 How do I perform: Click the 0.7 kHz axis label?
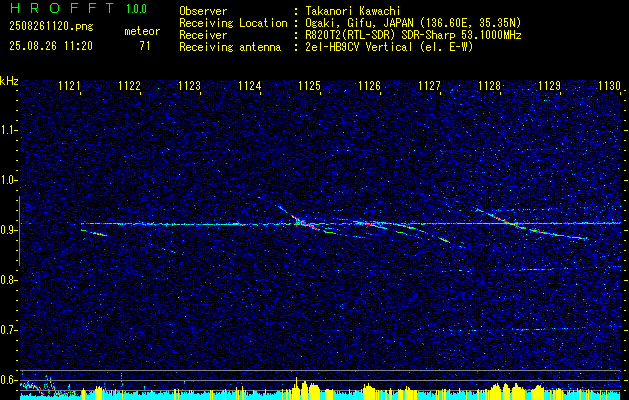coord(7,330)
